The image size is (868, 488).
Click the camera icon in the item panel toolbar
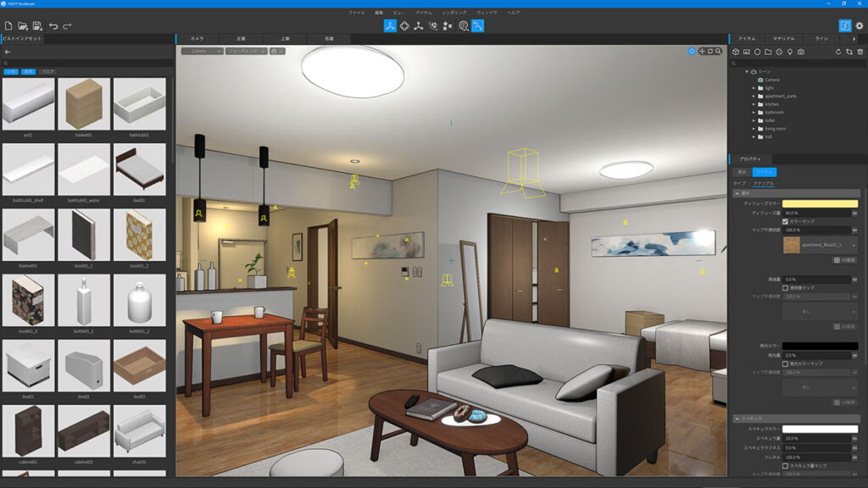[800, 52]
